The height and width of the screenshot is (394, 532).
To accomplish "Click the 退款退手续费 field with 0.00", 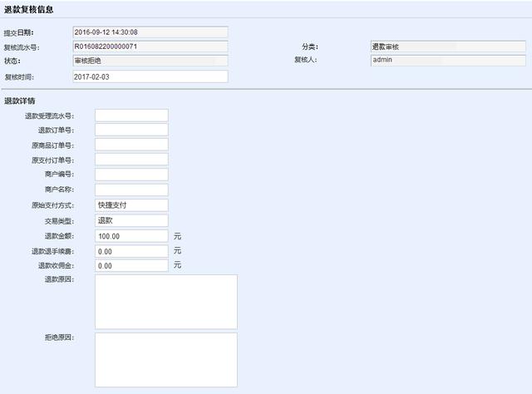I will (x=131, y=252).
